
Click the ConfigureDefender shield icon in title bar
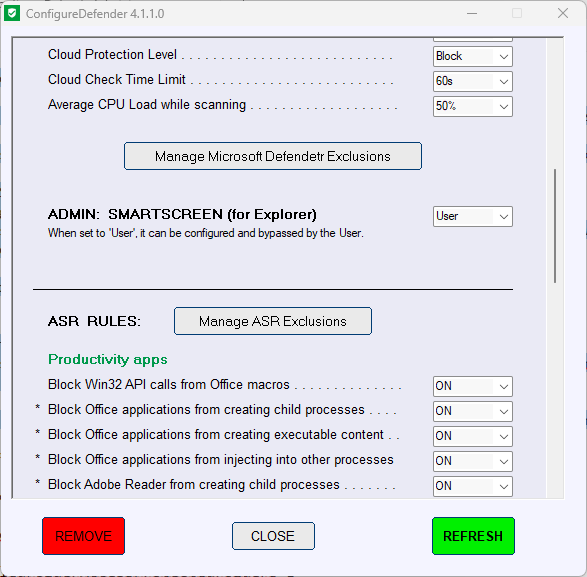pyautogui.click(x=12, y=14)
